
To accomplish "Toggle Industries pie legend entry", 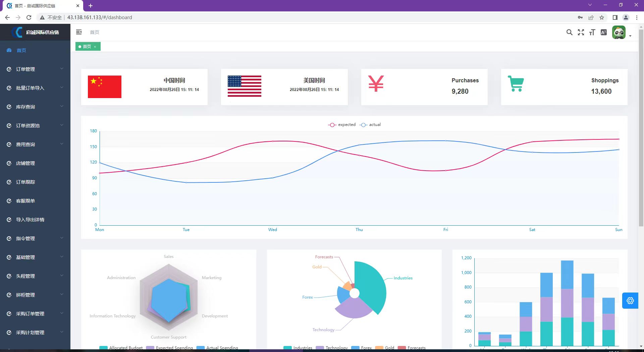I will [x=298, y=348].
